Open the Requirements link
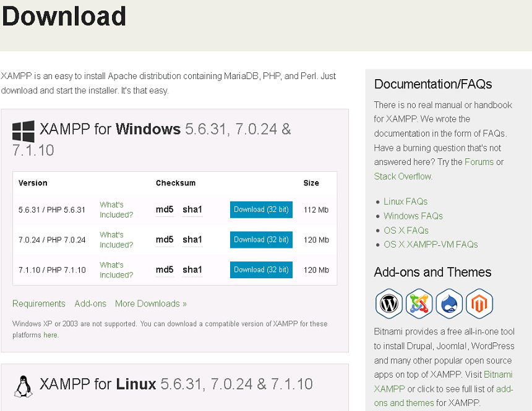Viewport: 532px width, 411px height. tap(39, 303)
